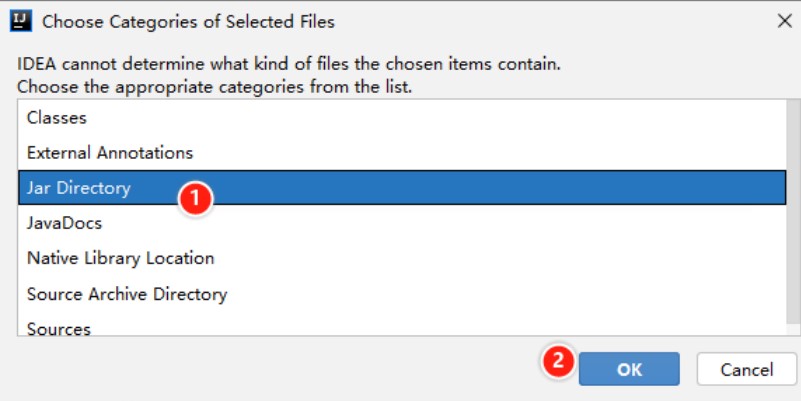
Task: Click the red number 1 badge
Action: 195,198
